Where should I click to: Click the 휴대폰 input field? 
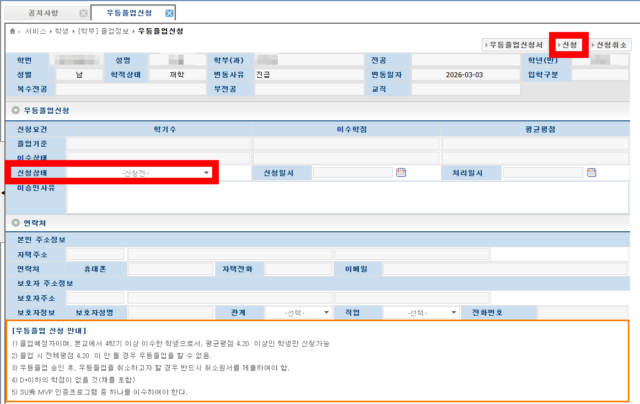tap(164, 268)
